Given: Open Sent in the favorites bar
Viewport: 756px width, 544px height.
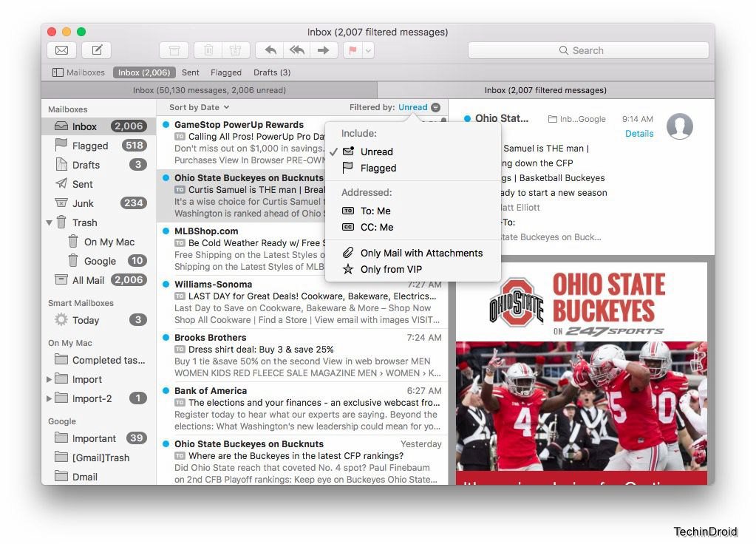Looking at the screenshot, I should tap(190, 72).
